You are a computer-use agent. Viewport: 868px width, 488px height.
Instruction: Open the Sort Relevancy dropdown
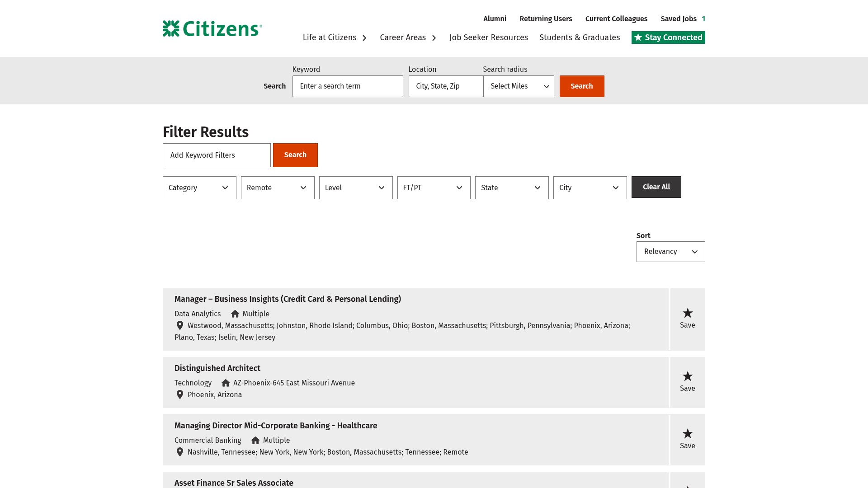[671, 252]
